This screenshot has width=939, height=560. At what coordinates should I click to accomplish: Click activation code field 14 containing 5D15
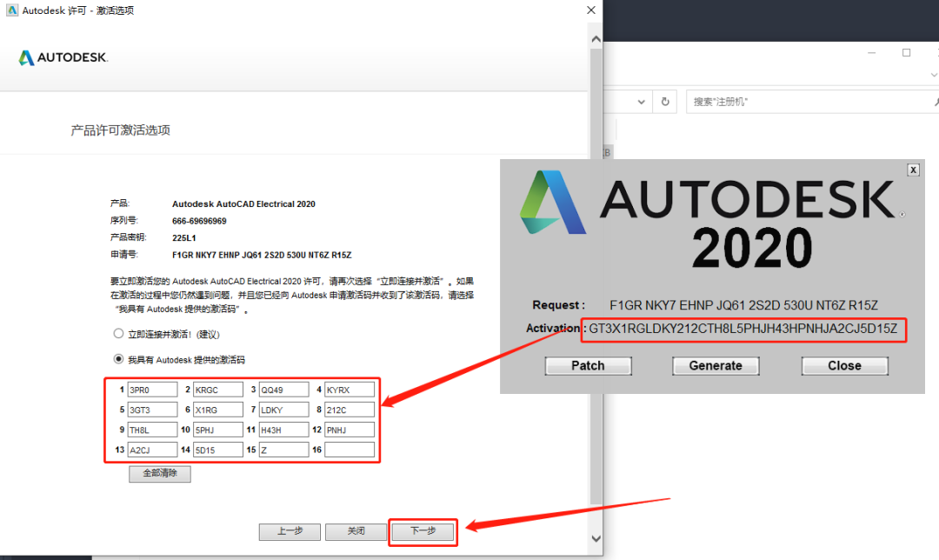(x=218, y=450)
